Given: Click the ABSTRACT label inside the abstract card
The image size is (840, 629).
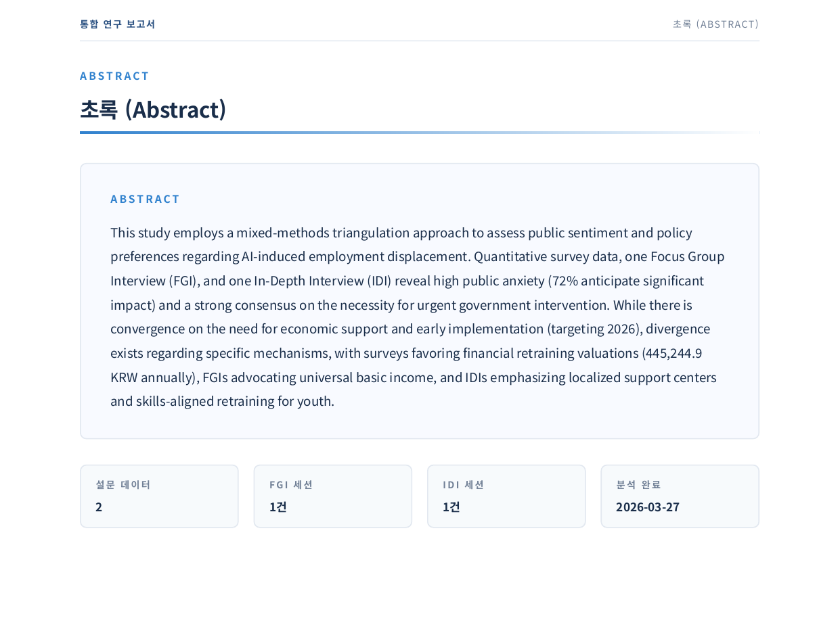Looking at the screenshot, I should point(146,199).
